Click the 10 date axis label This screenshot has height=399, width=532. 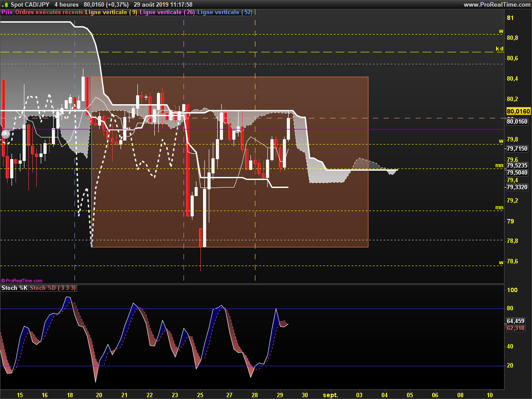point(489,395)
